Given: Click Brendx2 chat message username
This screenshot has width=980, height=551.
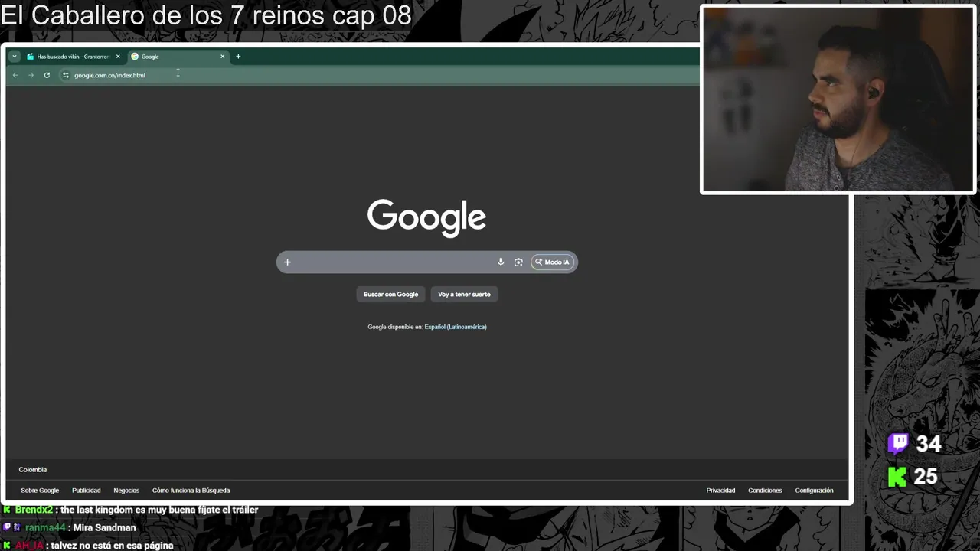Looking at the screenshot, I should coord(34,510).
